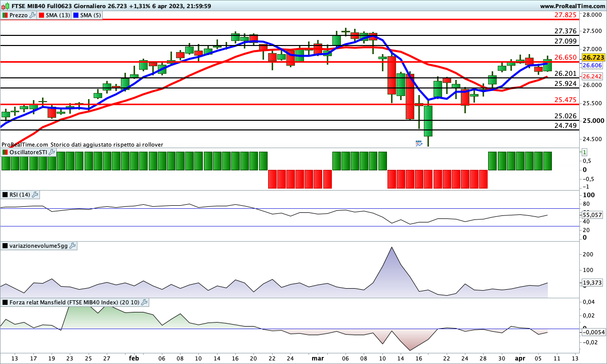Click the Mansfield value tag -0,0054
Viewport: 607px width, 364px height.
(x=593, y=332)
